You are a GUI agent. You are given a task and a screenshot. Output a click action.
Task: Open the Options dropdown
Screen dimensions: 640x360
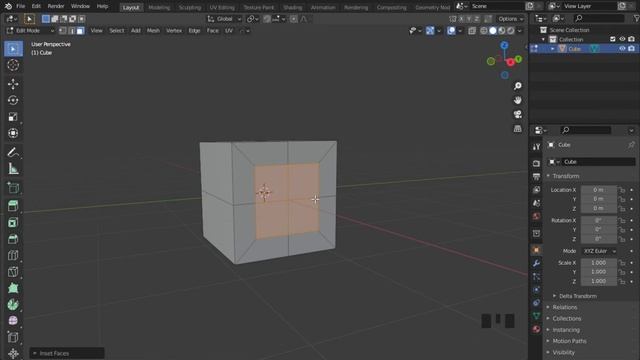[x=510, y=19]
